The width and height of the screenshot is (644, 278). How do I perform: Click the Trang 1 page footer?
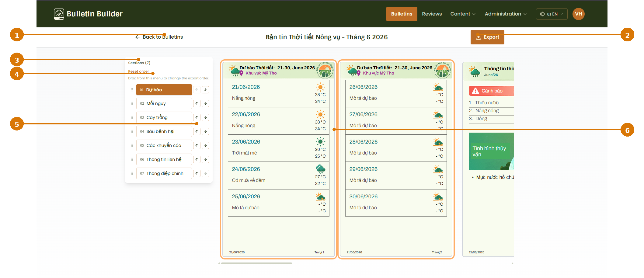319,252
